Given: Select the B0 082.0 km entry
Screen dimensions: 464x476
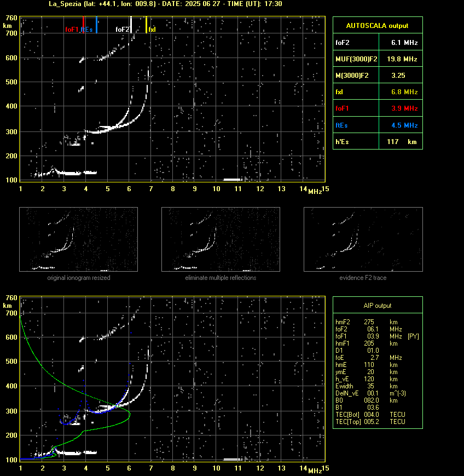Looking at the screenshot, I should pos(367,400).
